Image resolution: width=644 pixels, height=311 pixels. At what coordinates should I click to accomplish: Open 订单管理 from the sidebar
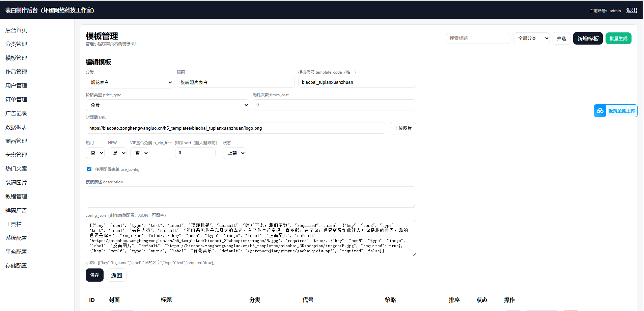[x=16, y=100]
